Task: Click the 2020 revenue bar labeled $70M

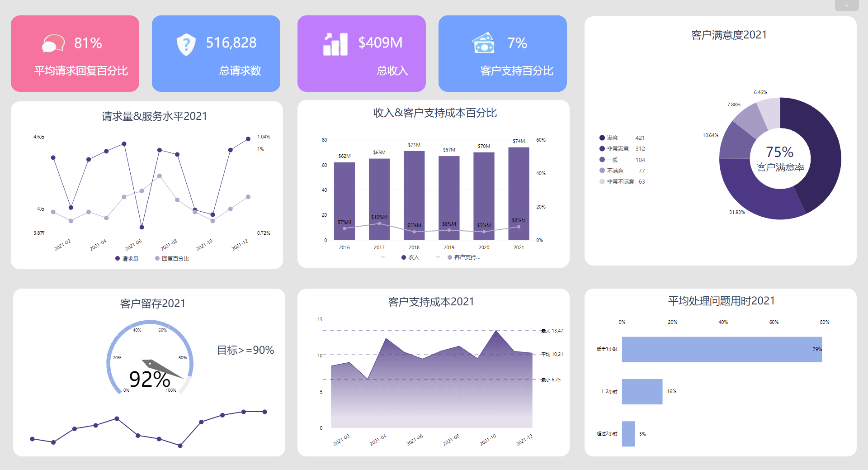Action: click(x=484, y=196)
